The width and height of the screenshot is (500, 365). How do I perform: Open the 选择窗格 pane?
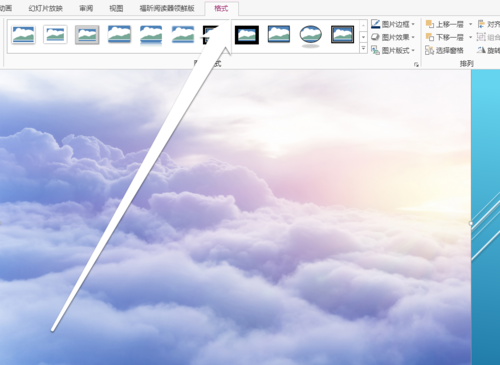(x=444, y=50)
